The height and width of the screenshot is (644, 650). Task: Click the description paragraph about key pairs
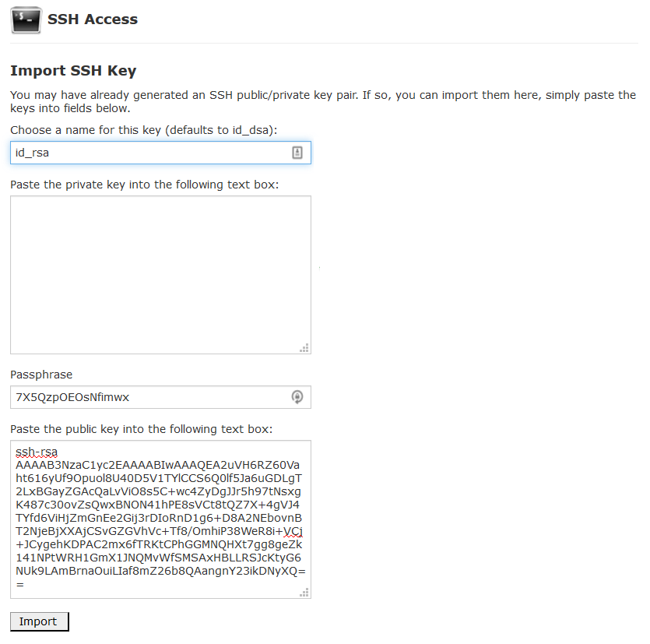(x=323, y=101)
